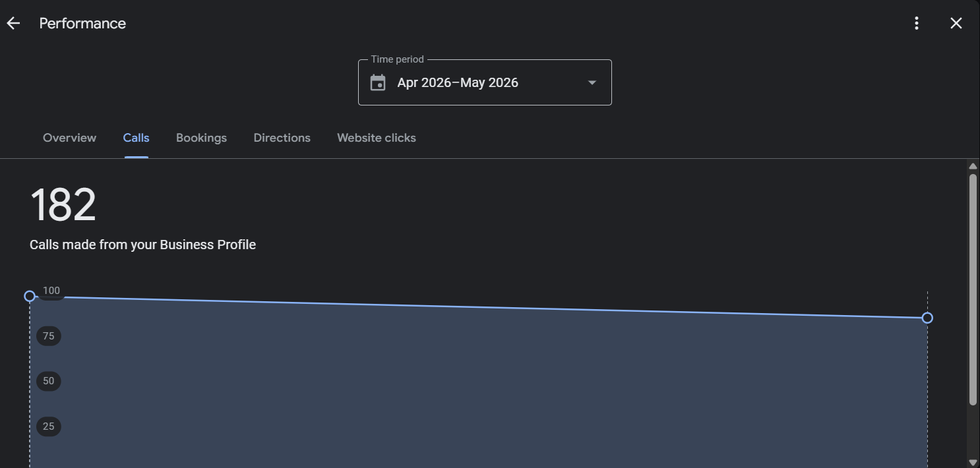Click the last data point on the chart
The width and height of the screenshot is (980, 468).
[927, 318]
